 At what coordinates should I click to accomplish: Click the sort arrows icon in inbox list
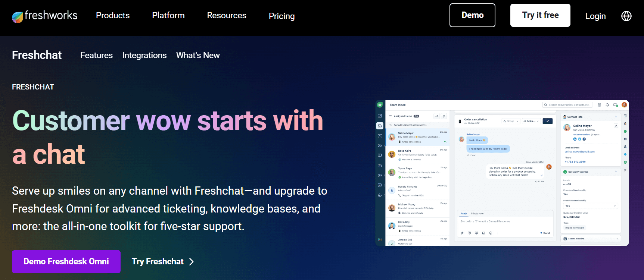coord(437,116)
